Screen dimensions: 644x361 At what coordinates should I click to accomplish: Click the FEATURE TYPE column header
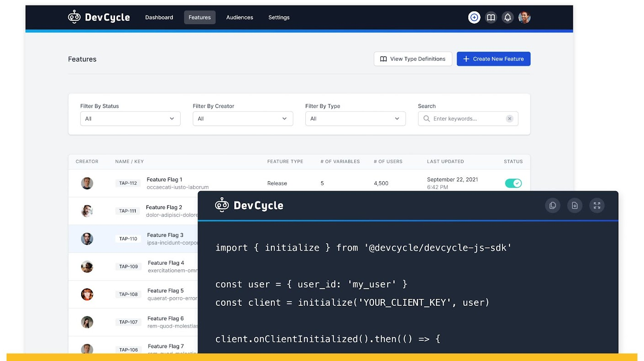285,162
